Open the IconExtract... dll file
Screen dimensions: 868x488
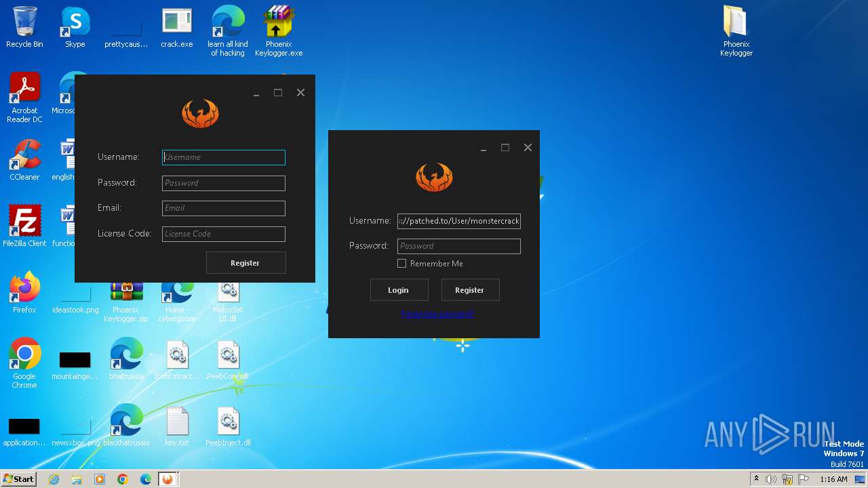(x=177, y=359)
